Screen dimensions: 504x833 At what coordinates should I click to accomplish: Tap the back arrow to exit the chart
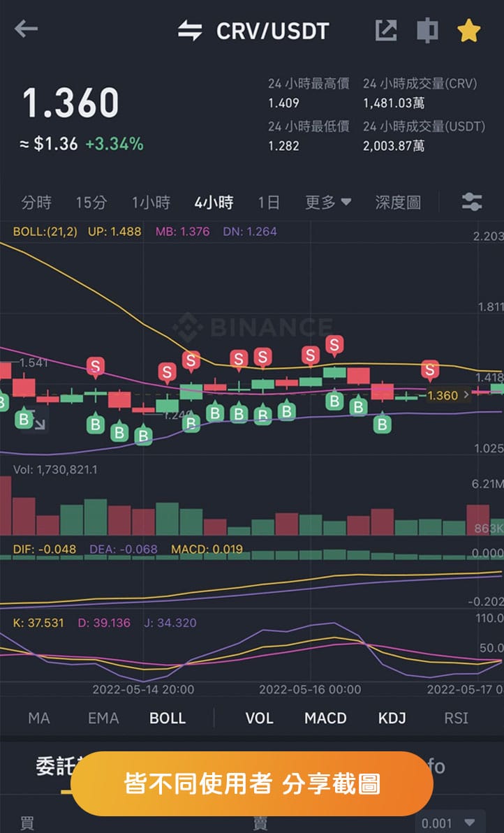point(26,29)
